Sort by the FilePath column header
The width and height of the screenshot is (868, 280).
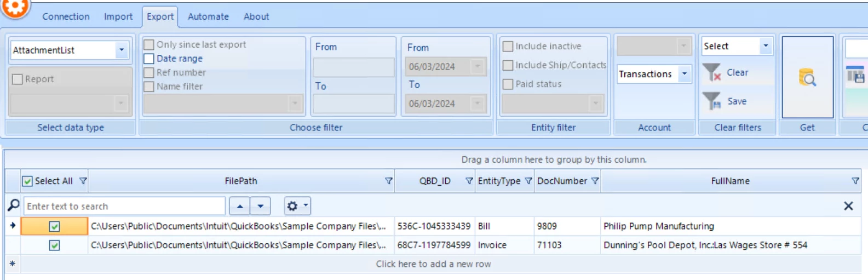click(241, 181)
